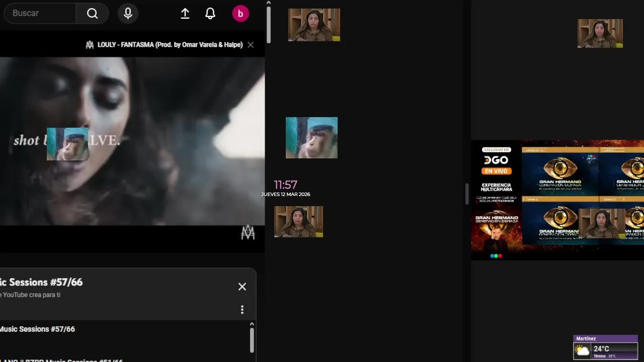Click the Gran Hermano Generación Dorada logo bottom-left
Screen dimensions: 644x362
(497, 220)
